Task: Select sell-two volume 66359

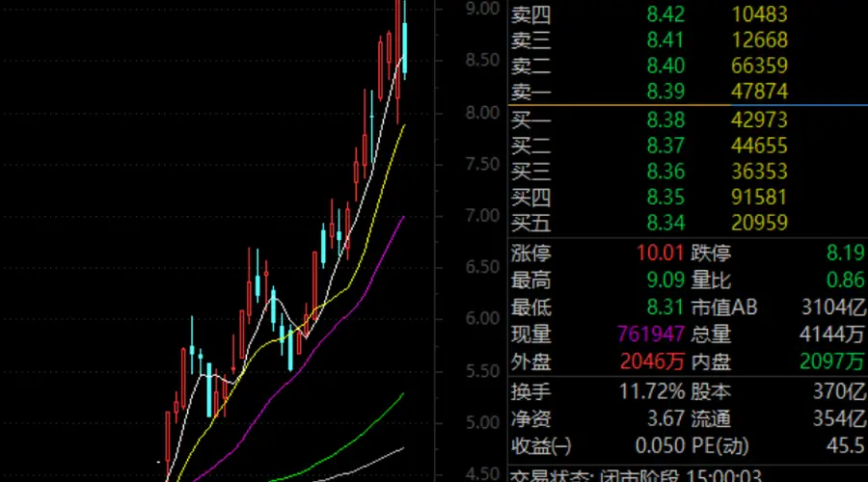Action: pyautogui.click(x=760, y=66)
